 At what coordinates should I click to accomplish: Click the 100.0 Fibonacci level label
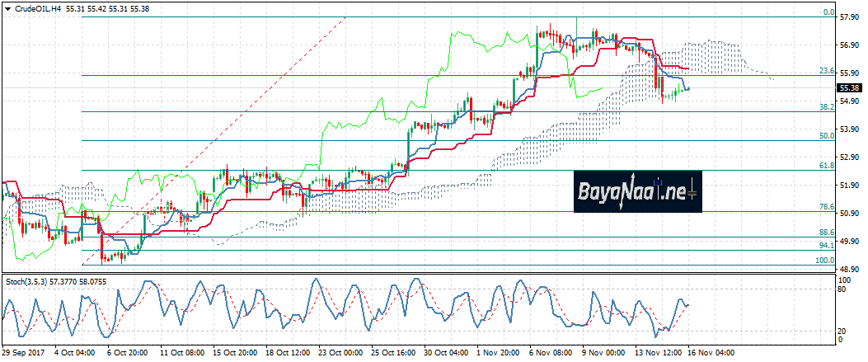pos(826,261)
